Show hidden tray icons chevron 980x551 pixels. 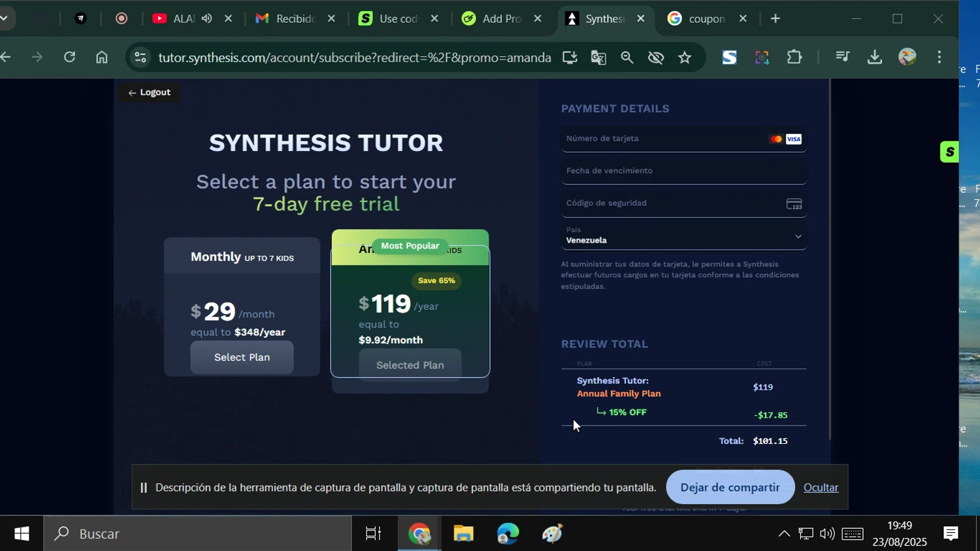click(783, 534)
